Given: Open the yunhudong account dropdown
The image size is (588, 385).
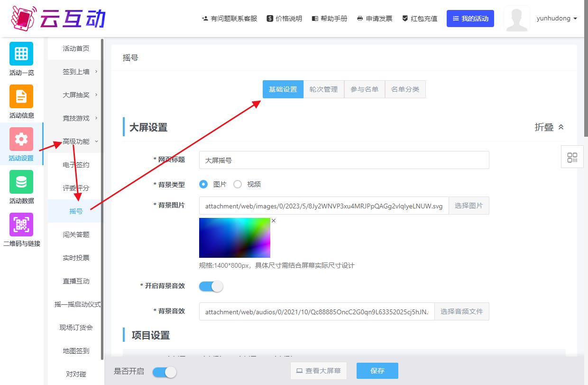Looking at the screenshot, I should coord(557,19).
